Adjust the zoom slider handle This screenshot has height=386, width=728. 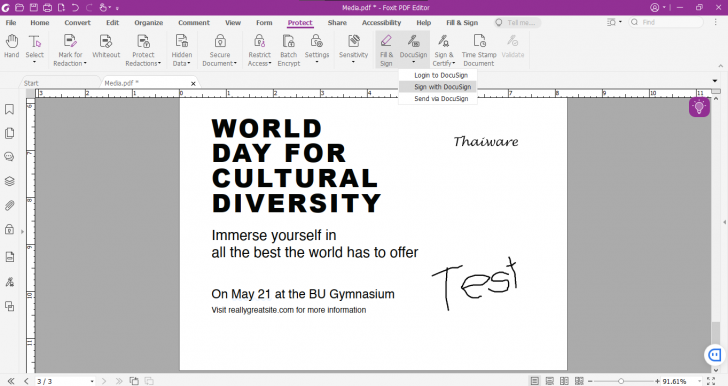coord(621,381)
